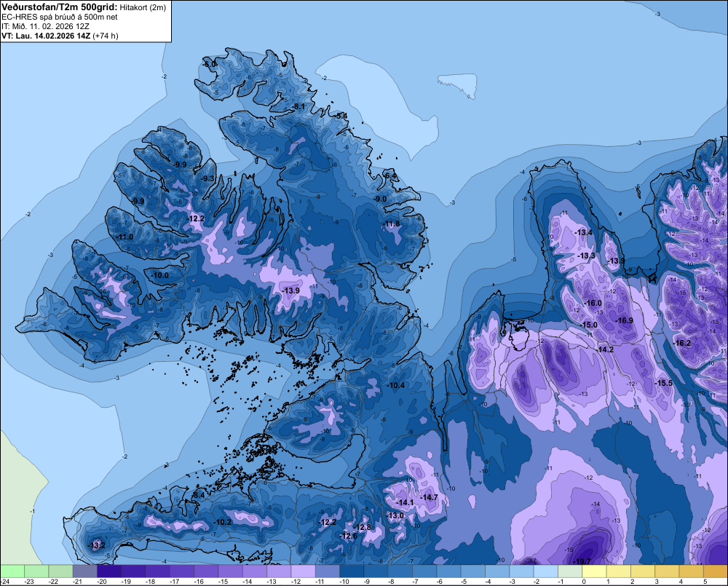The height and width of the screenshot is (586, 728).
Task: Pick the 5 orange legend swatch
Action: coord(716,571)
